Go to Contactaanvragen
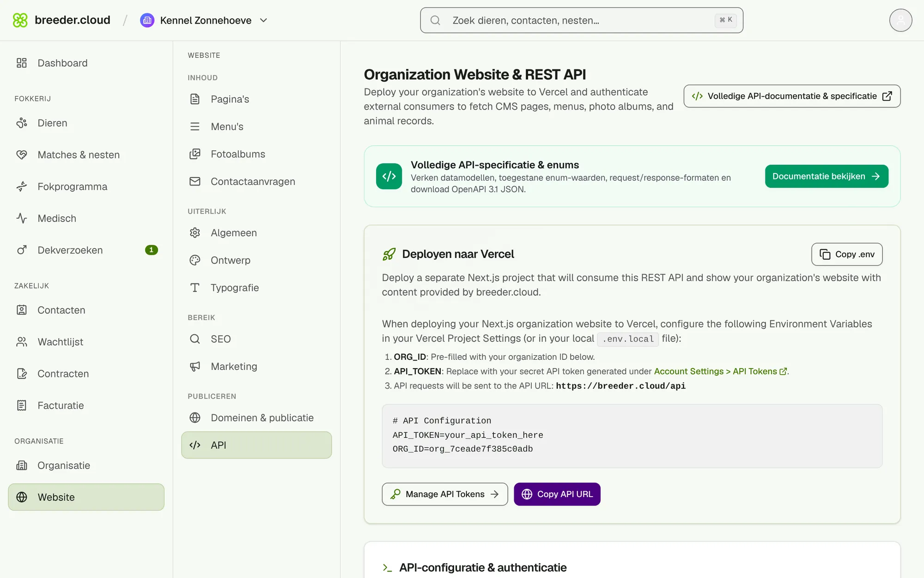The width and height of the screenshot is (924, 578). 256,181
